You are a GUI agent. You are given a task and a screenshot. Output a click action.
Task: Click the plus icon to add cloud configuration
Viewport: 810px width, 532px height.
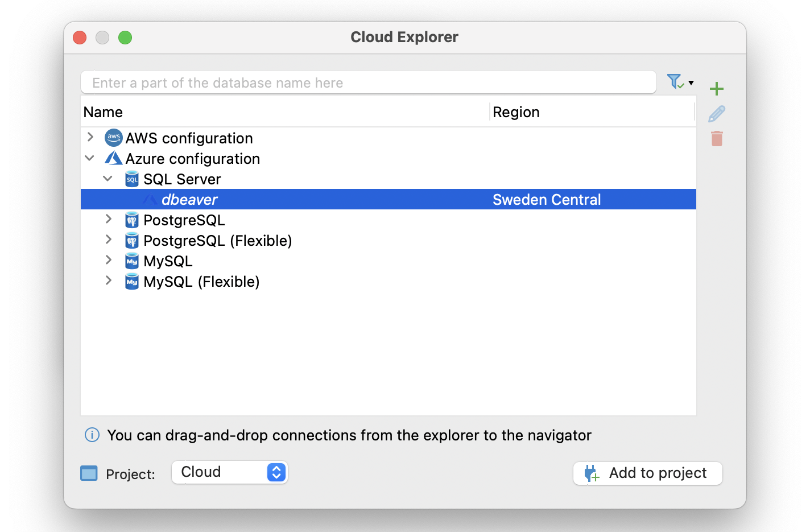click(717, 88)
